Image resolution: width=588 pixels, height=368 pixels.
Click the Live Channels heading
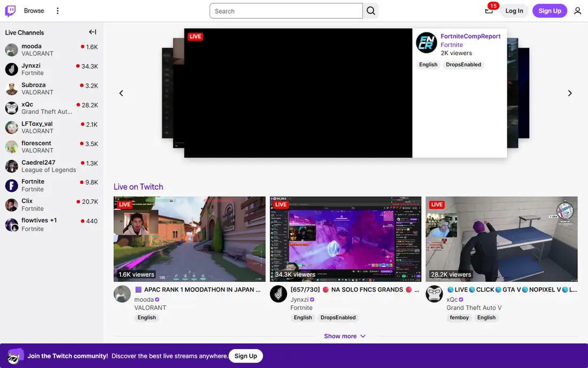[x=25, y=33]
